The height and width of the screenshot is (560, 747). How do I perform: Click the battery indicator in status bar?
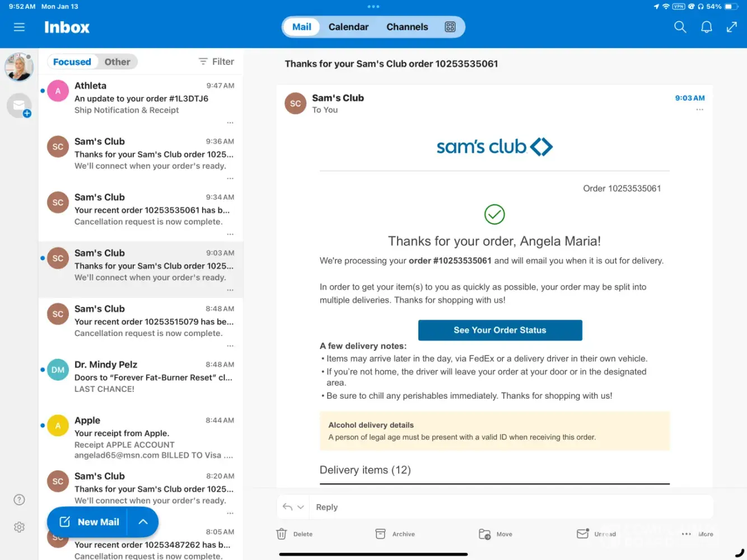click(x=731, y=7)
